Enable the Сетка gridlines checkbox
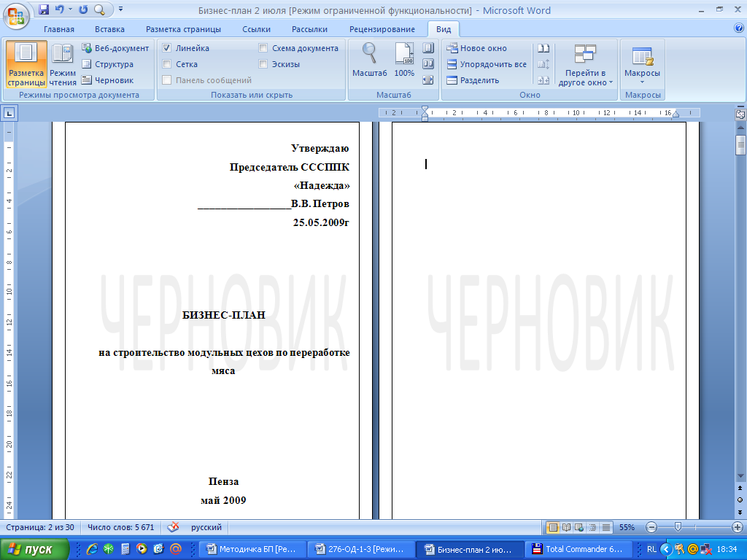The image size is (747, 560). (x=167, y=64)
